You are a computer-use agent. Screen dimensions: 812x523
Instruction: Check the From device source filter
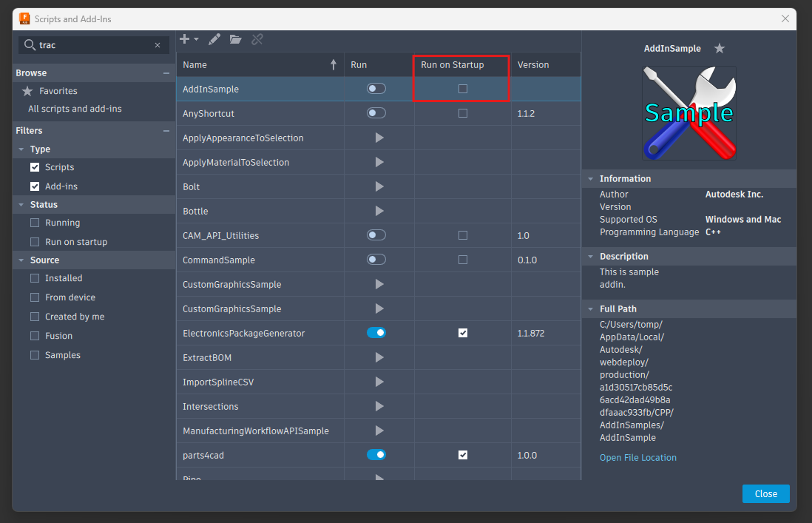[x=35, y=297]
